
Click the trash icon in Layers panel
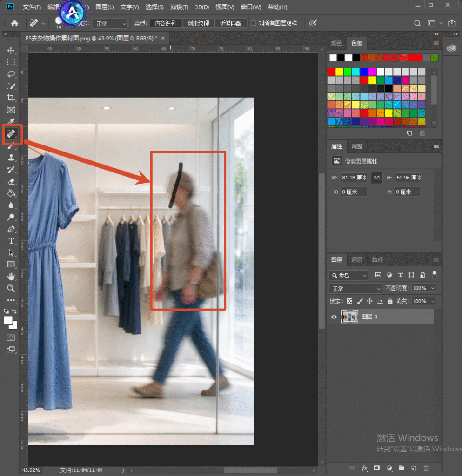426,468
